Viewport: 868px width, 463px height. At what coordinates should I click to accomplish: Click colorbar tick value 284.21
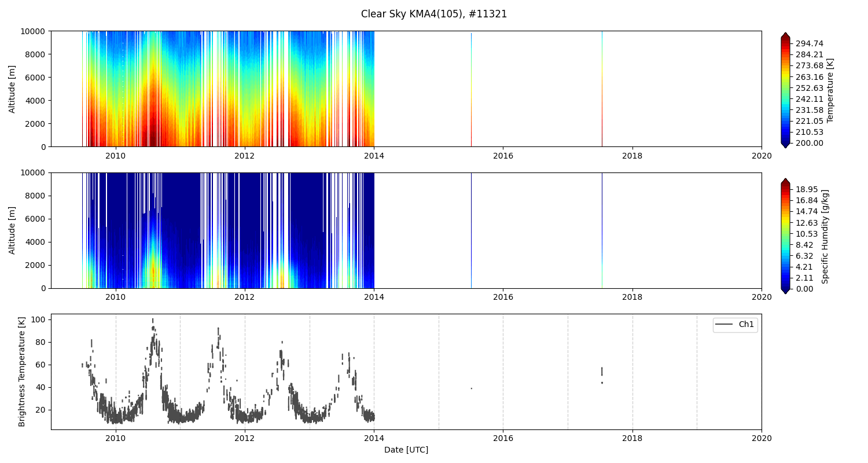810,54
